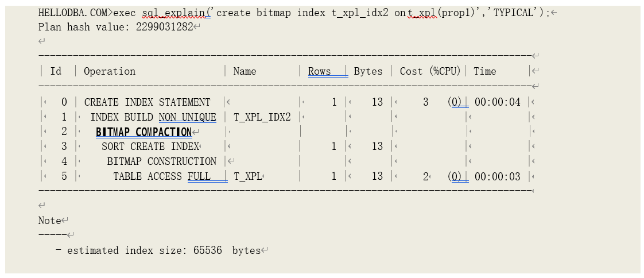This screenshot has width=644, height=278.
Task: Click the underlined Rows column header
Action: 320,71
